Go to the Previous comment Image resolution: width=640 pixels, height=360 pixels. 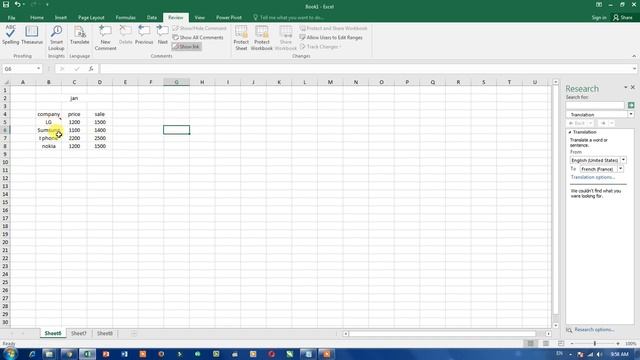click(x=144, y=35)
